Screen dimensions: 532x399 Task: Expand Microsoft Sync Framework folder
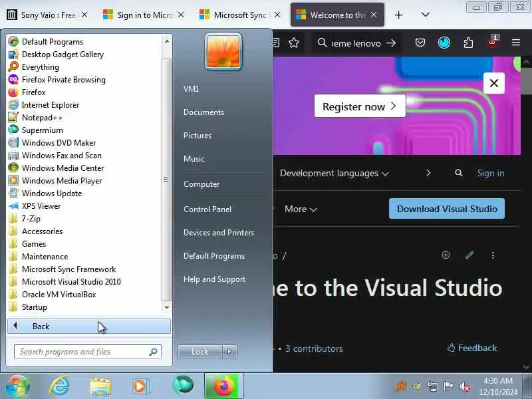[x=62, y=269]
